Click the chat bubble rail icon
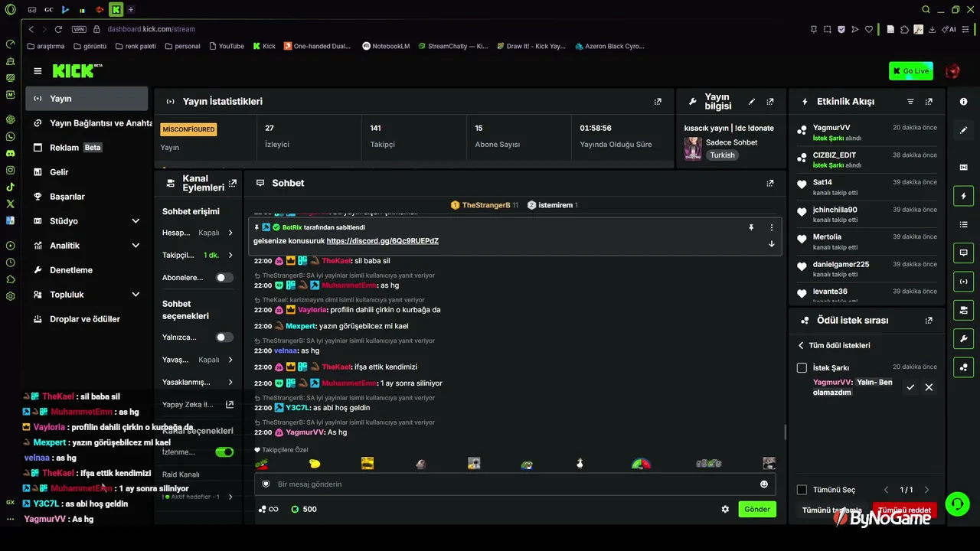The height and width of the screenshot is (551, 980). (963, 253)
